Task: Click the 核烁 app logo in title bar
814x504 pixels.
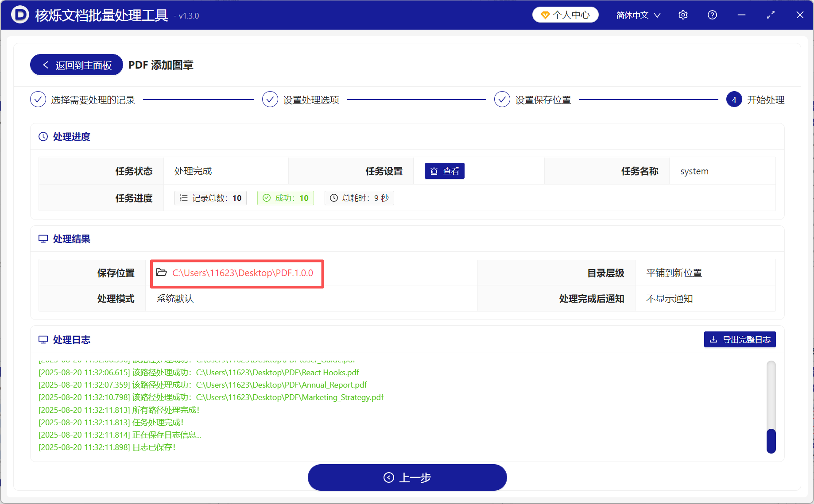Action: click(20, 15)
